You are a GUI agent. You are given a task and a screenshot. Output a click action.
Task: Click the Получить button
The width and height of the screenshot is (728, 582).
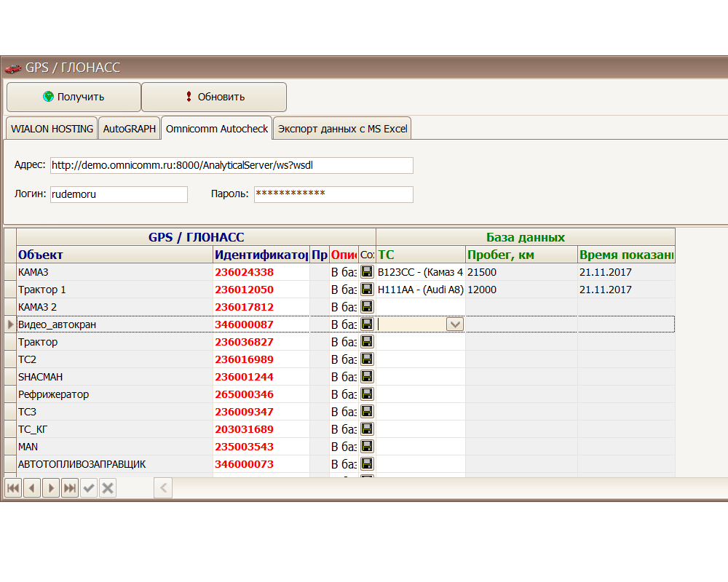click(74, 97)
